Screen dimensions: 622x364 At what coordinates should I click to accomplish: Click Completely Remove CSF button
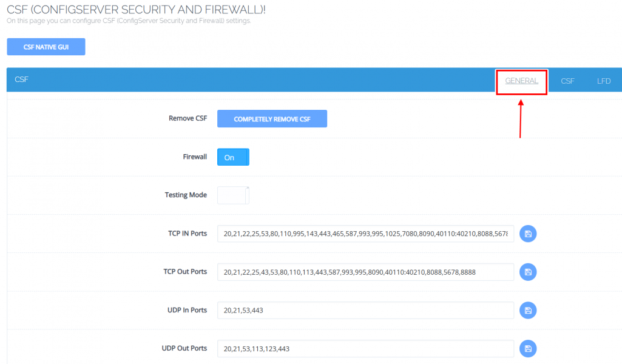(272, 118)
